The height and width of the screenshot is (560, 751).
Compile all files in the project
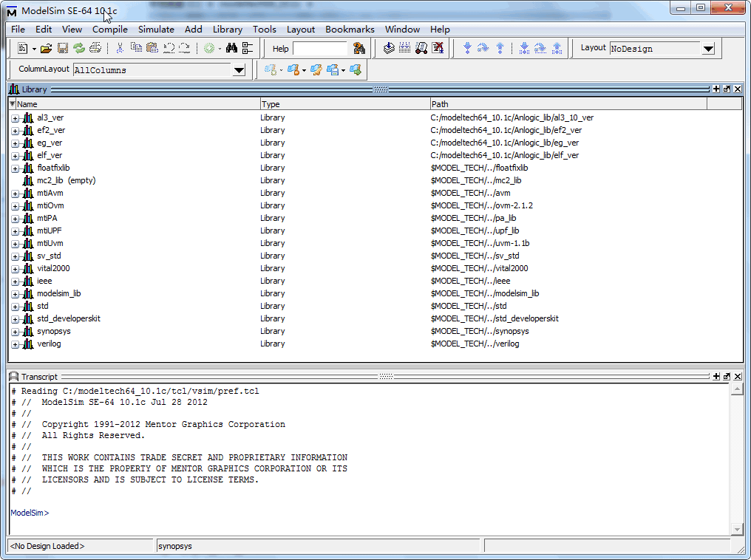tap(404, 47)
